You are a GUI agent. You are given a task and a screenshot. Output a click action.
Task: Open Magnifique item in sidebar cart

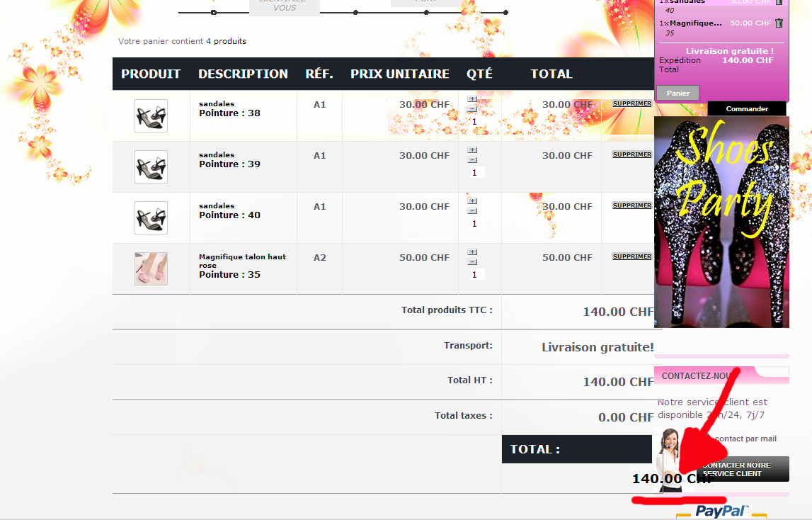(695, 23)
